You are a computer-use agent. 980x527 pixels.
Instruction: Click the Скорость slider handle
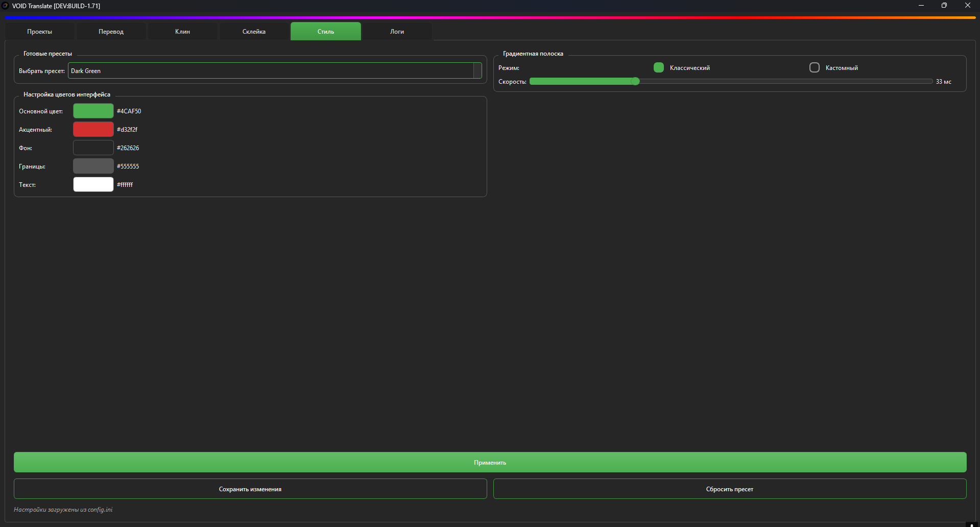coord(635,82)
